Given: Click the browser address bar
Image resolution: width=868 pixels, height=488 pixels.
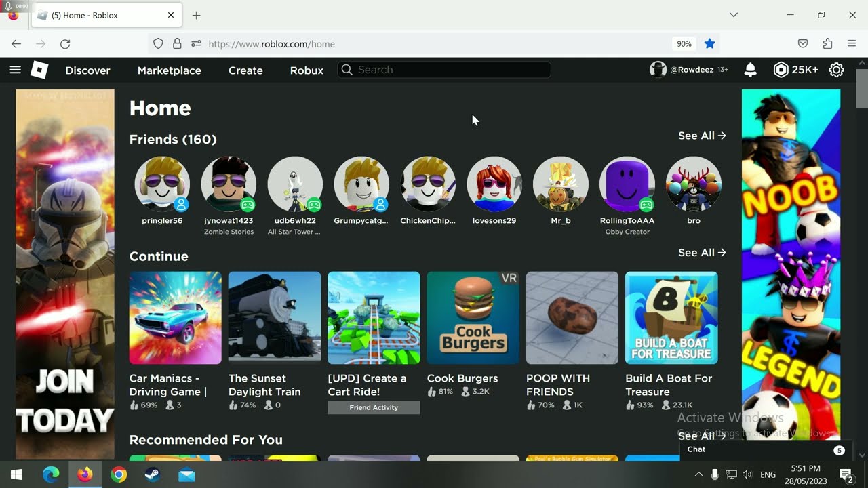Looking at the screenshot, I should 434,44.
